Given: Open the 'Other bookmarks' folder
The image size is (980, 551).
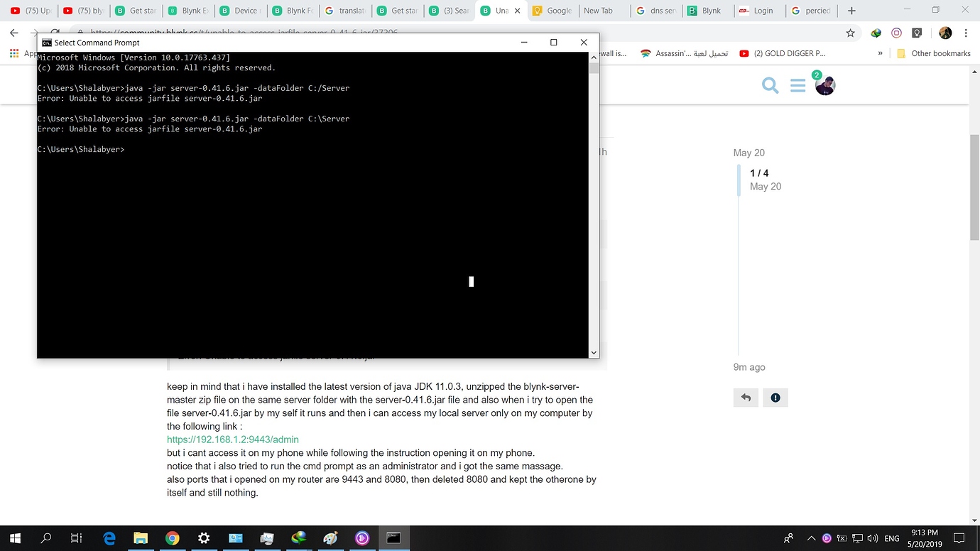Looking at the screenshot, I should pyautogui.click(x=933, y=53).
